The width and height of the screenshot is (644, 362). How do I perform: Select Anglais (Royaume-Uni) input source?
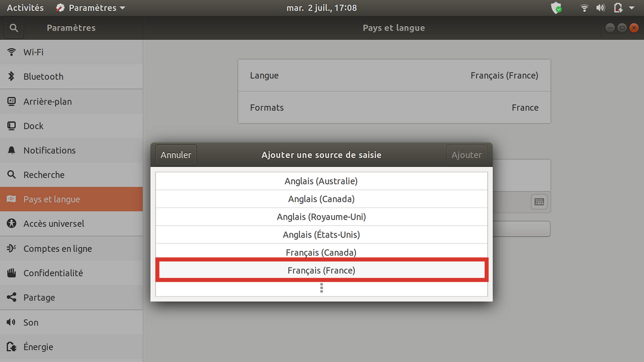coord(321,217)
